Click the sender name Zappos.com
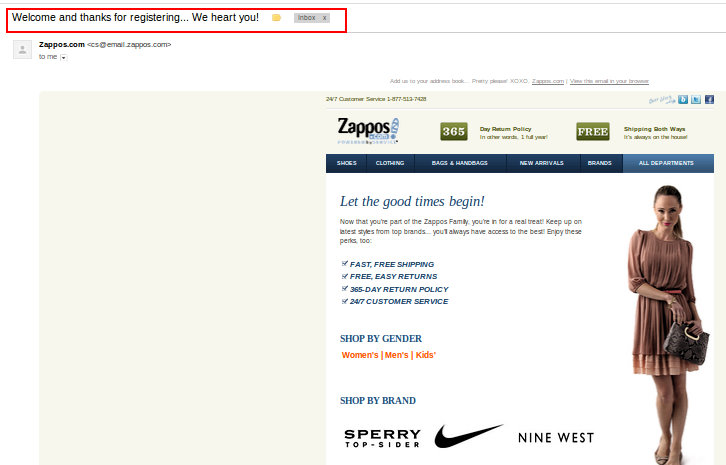The height and width of the screenshot is (465, 726). tap(62, 44)
